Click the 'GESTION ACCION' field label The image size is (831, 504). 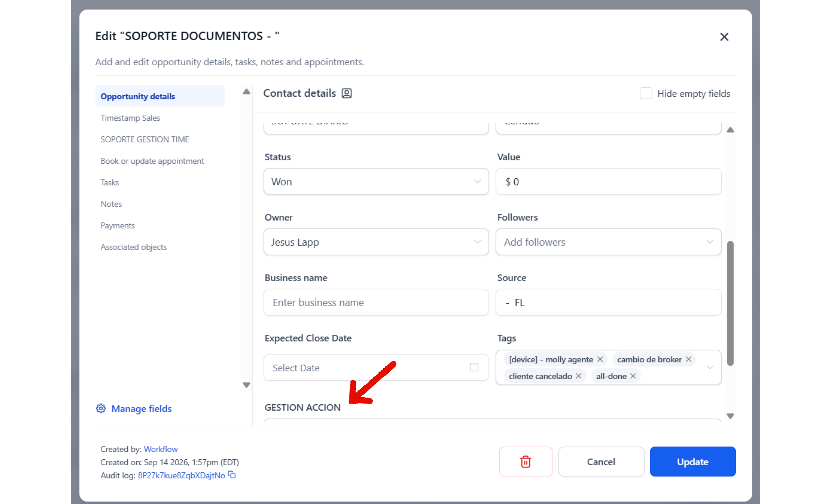click(303, 408)
